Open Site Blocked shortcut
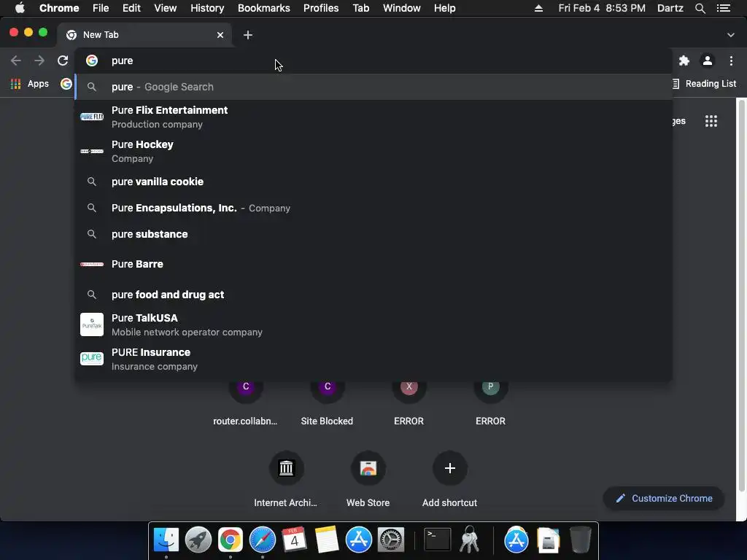747x560 pixels. tap(327, 402)
